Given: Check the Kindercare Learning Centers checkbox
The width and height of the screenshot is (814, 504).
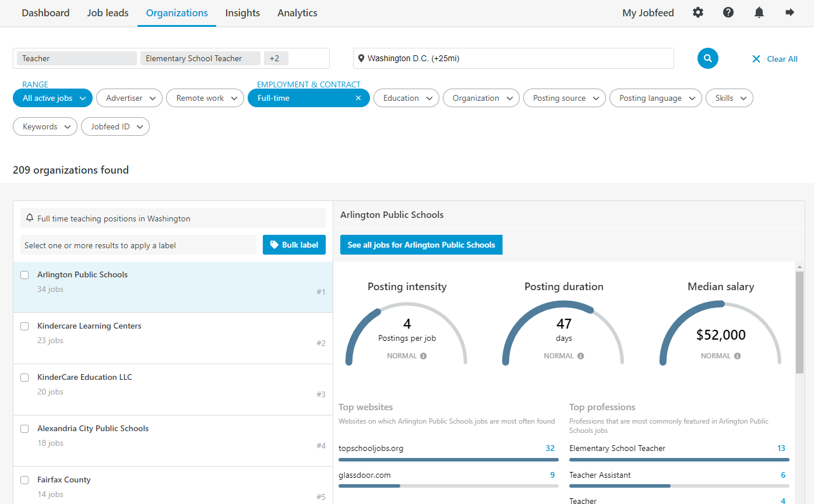Looking at the screenshot, I should [24, 326].
